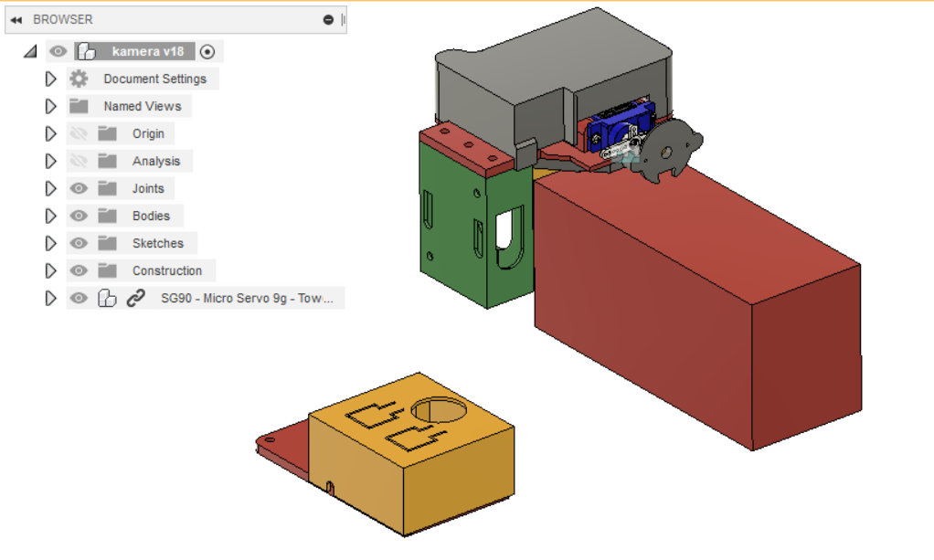This screenshot has height=560, width=934.
Task: Select the kamera v18 document name
Action: tap(148, 51)
